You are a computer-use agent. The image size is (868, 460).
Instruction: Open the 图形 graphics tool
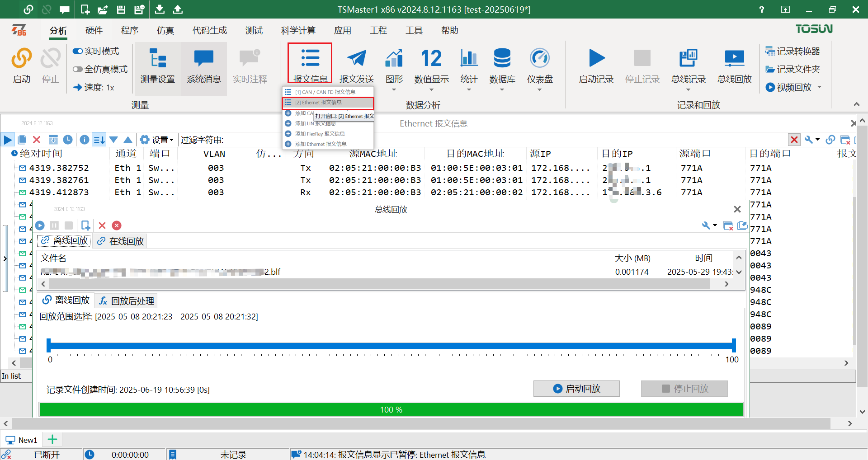pos(394,66)
